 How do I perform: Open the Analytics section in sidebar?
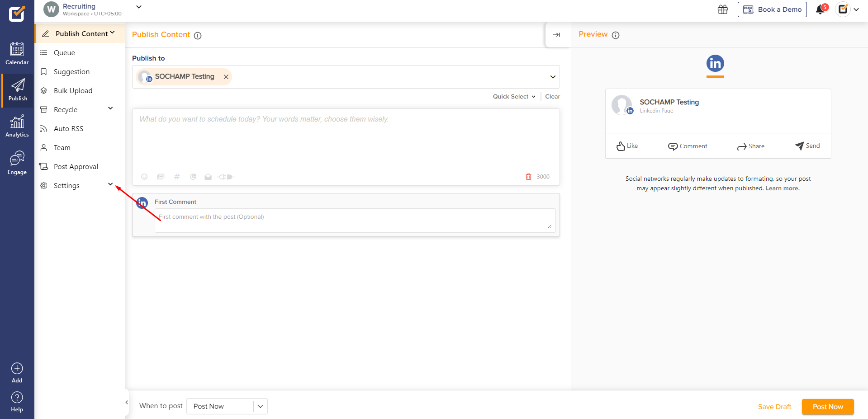point(17,126)
